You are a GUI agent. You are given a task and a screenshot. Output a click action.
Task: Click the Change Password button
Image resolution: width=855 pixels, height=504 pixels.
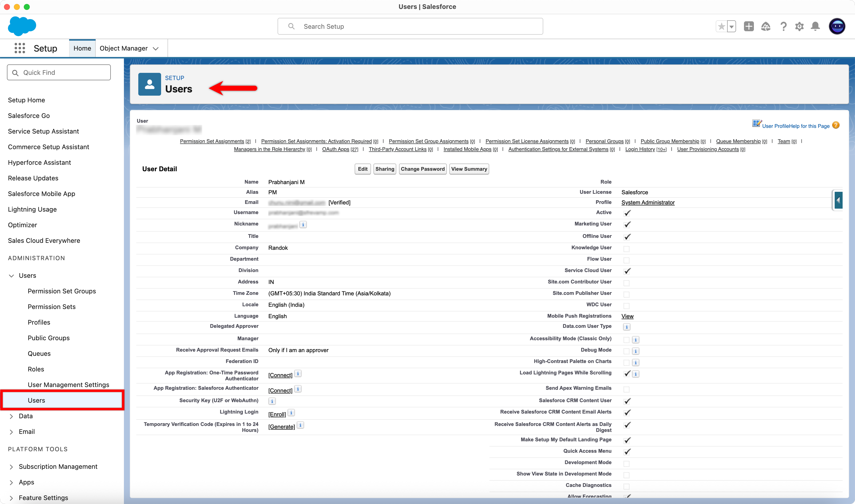point(423,169)
